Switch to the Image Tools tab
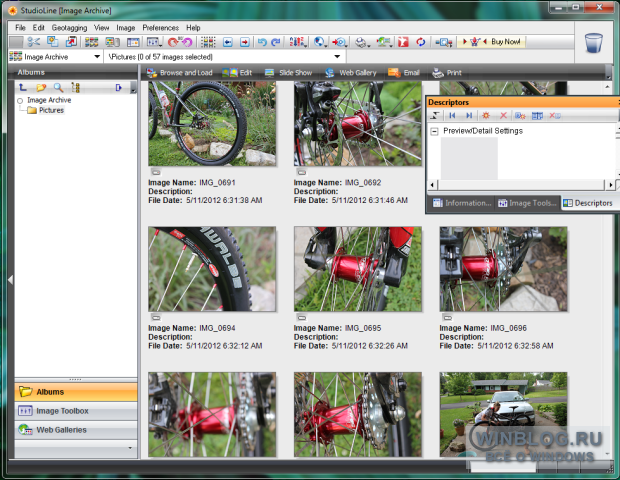 click(527, 203)
